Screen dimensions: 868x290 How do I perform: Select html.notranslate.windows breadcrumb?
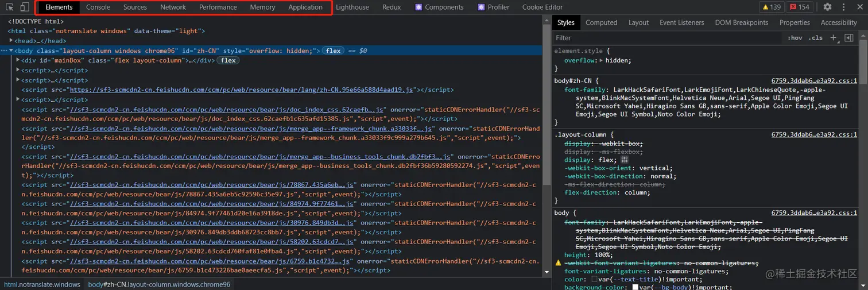point(42,284)
